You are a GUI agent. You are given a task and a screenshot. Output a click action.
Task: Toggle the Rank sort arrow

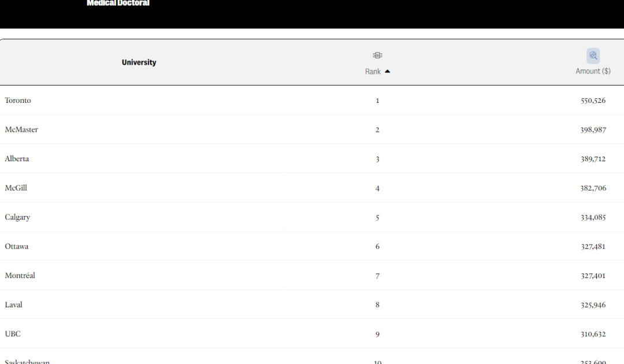coord(388,72)
